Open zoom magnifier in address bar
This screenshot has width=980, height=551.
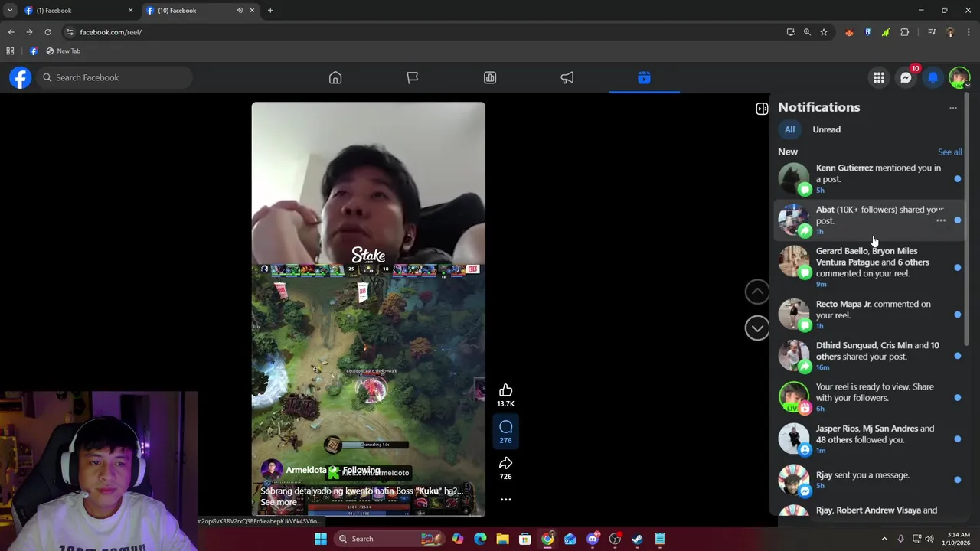click(807, 32)
